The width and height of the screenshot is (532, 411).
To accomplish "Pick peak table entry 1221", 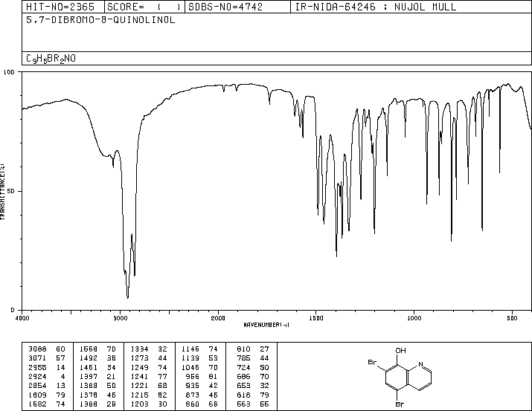I will (149, 386).
